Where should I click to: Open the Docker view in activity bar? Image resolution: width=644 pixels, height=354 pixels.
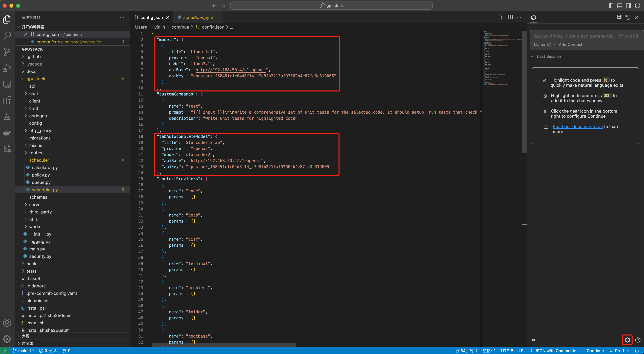(x=7, y=132)
